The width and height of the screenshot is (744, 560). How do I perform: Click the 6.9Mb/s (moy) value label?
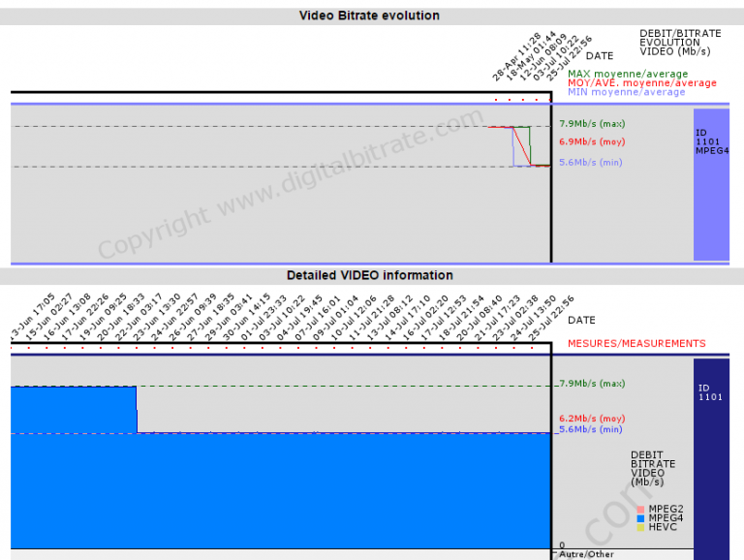point(592,142)
